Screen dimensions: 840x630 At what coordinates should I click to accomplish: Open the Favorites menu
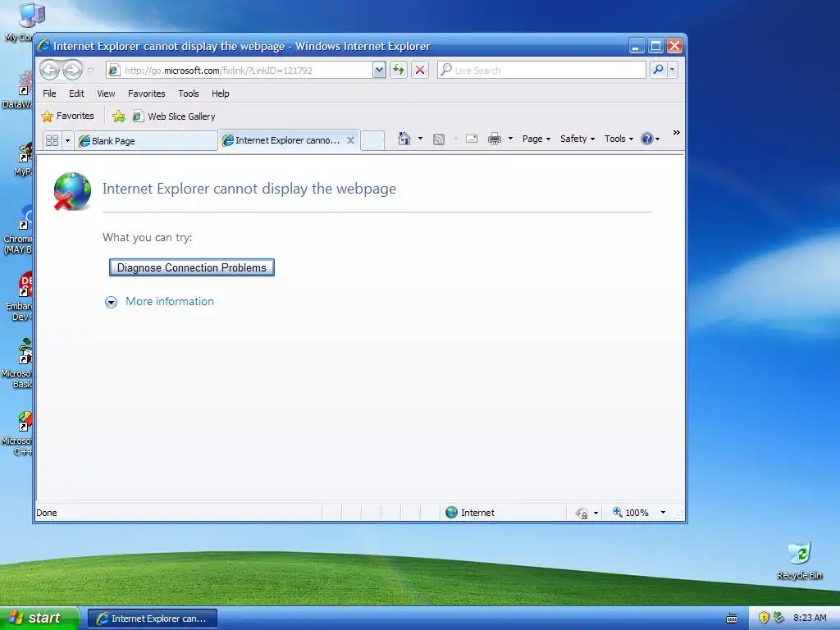coord(146,94)
